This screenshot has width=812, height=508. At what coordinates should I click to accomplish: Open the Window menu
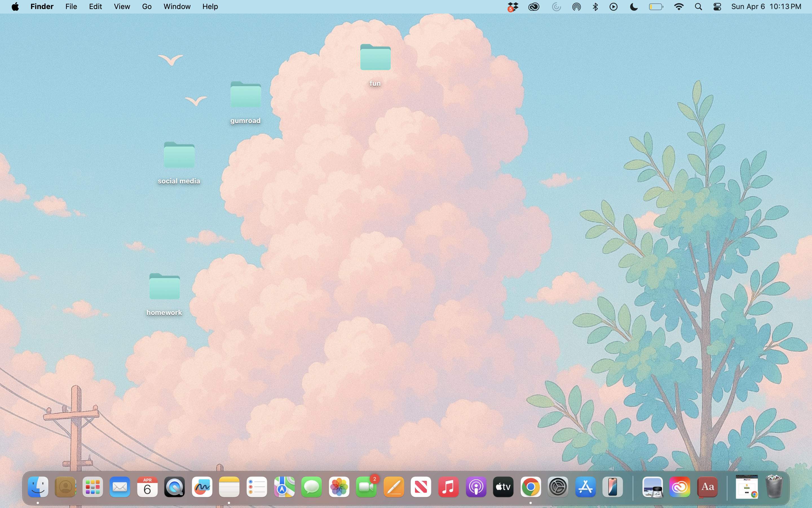(177, 7)
